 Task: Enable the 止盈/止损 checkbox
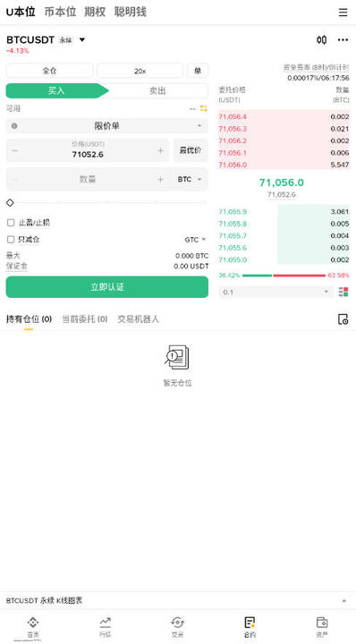[11, 223]
